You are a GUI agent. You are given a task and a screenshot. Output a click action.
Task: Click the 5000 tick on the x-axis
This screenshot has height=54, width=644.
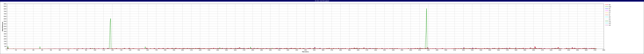click(446, 50)
